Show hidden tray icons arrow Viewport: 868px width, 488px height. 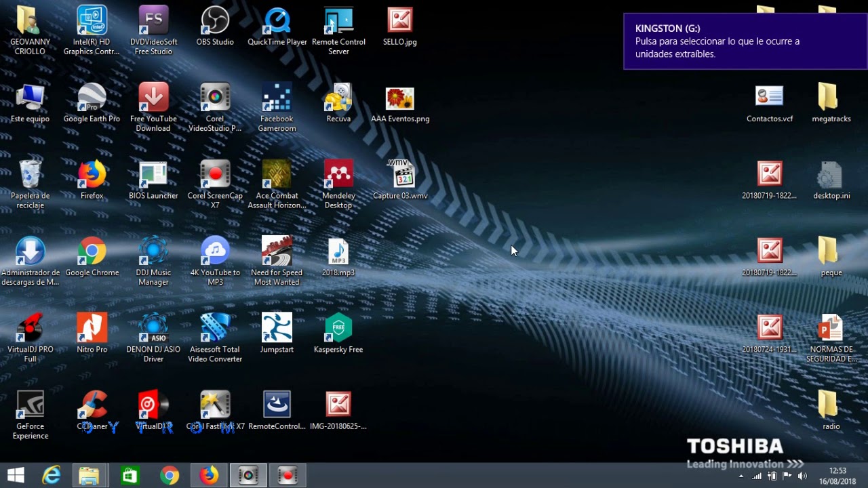tap(741, 476)
